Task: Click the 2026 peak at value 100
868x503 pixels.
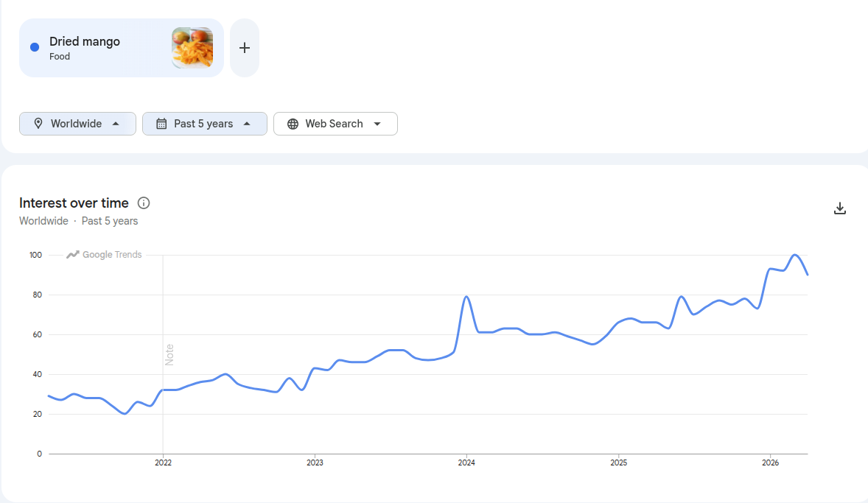Action: coord(795,255)
